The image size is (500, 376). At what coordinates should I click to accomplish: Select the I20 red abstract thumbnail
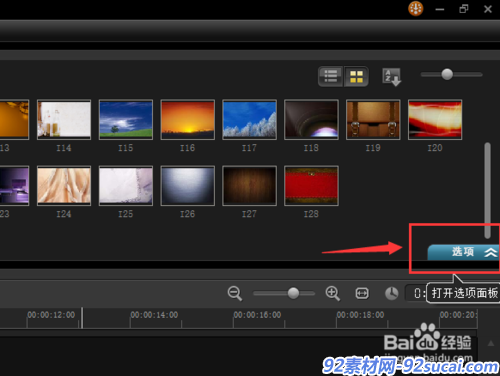pyautogui.click(x=435, y=120)
